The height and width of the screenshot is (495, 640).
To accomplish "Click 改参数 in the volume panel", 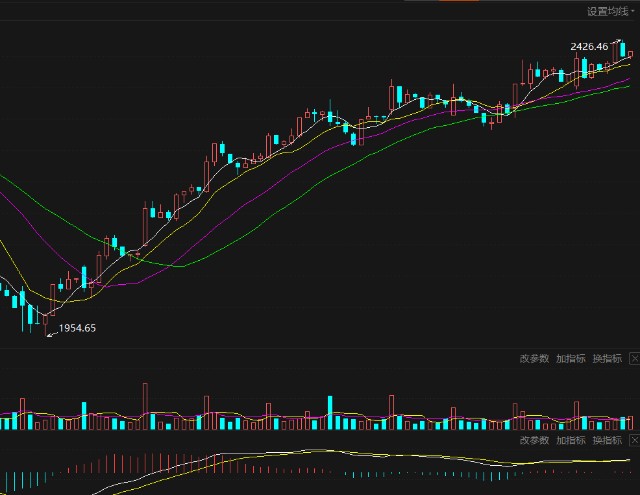I will pyautogui.click(x=534, y=358).
